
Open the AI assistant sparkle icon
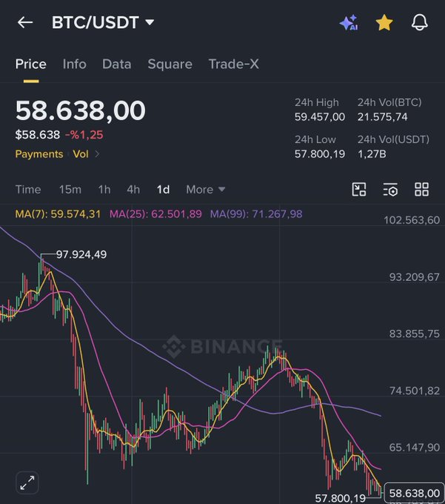[x=349, y=22]
